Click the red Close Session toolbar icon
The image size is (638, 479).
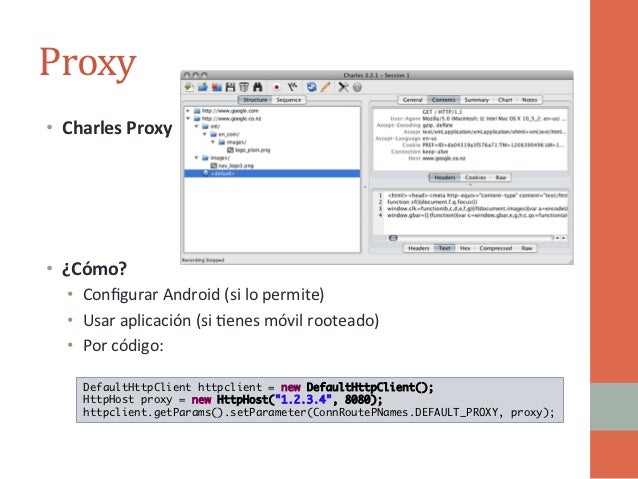[x=216, y=87]
